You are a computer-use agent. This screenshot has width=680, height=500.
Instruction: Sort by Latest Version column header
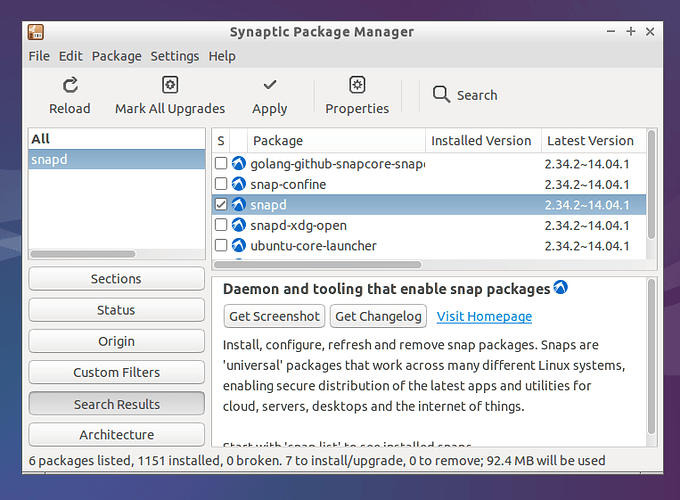(x=593, y=141)
